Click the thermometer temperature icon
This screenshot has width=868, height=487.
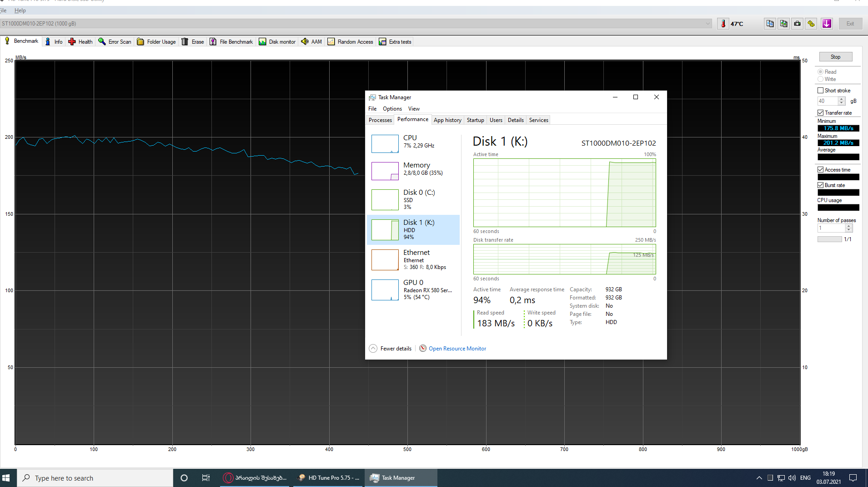tap(723, 24)
